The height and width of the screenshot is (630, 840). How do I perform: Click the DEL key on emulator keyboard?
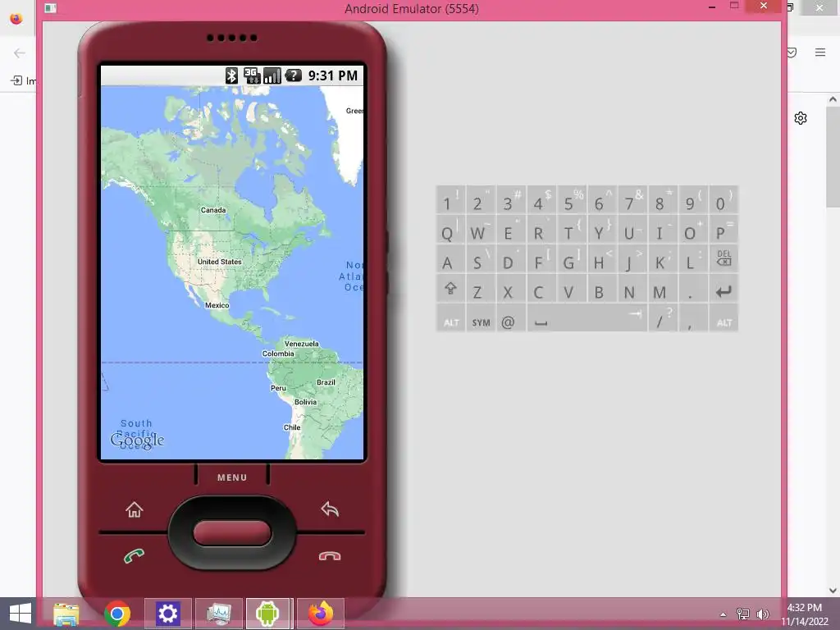724,258
